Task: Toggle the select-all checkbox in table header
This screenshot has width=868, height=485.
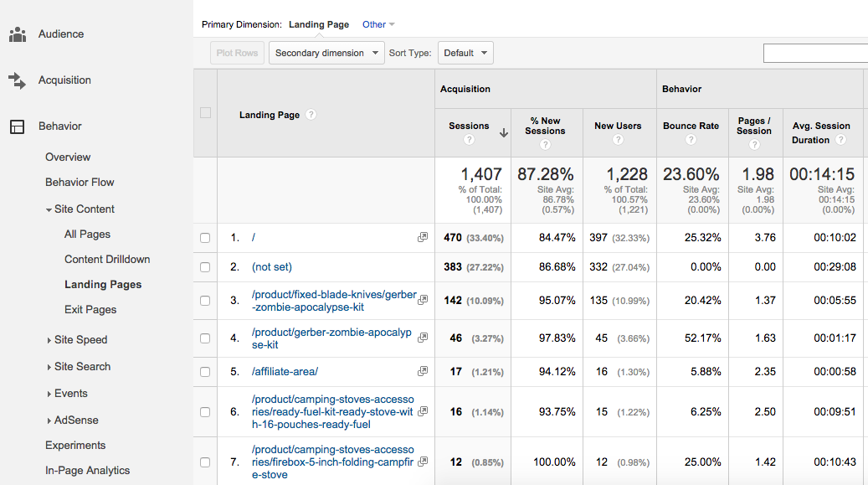Action: coord(205,113)
